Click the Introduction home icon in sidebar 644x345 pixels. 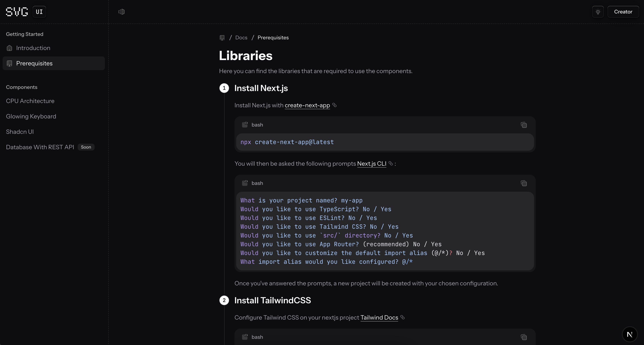pos(9,48)
